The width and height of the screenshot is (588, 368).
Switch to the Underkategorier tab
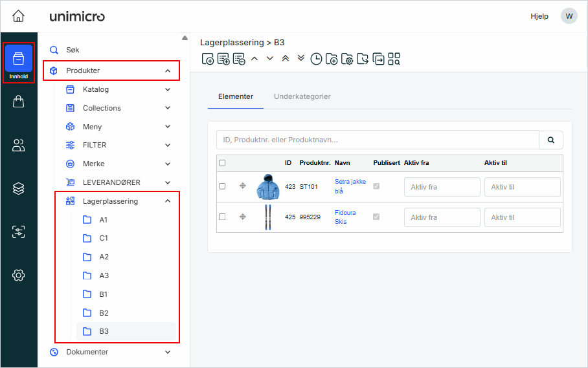(302, 96)
